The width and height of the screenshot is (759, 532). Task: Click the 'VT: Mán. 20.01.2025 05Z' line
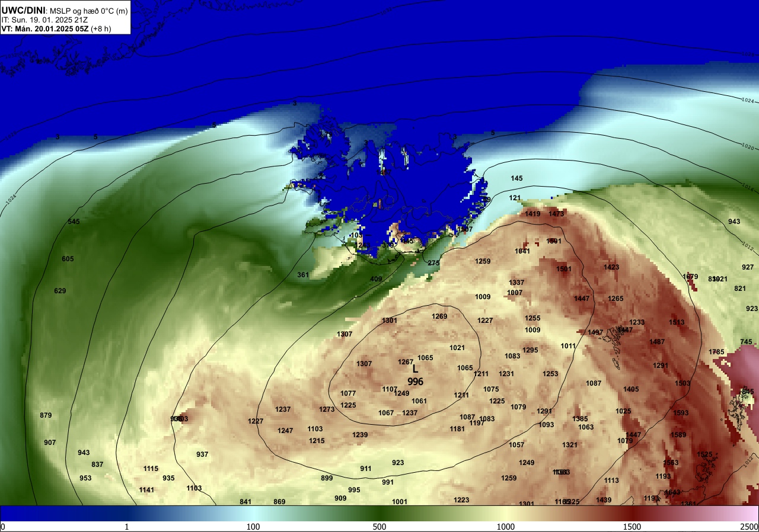click(44, 28)
